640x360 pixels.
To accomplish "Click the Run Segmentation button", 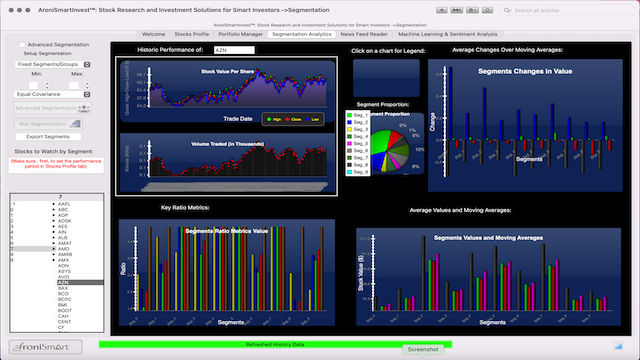I will pyautogui.click(x=48, y=124).
